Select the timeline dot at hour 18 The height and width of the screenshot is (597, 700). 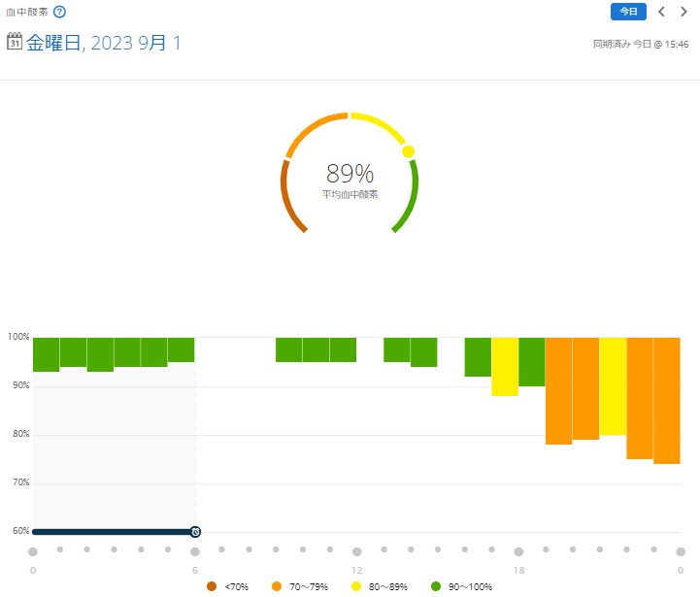[x=518, y=551]
